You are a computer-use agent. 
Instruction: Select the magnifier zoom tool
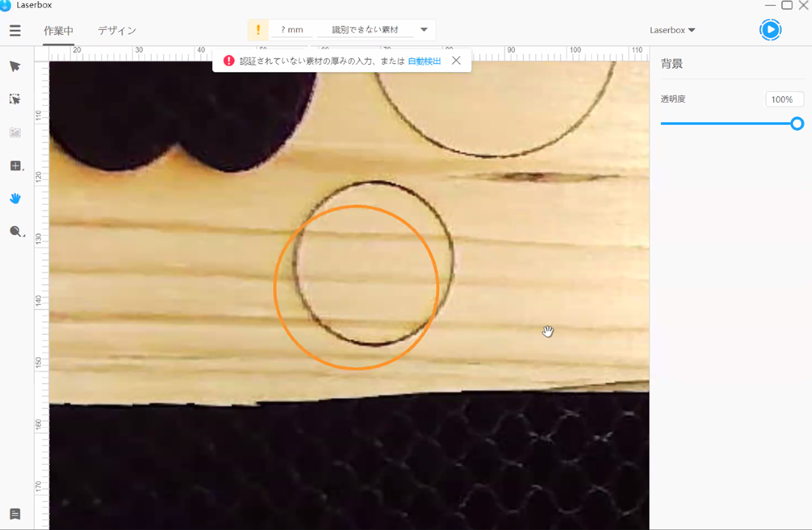pyautogui.click(x=16, y=232)
